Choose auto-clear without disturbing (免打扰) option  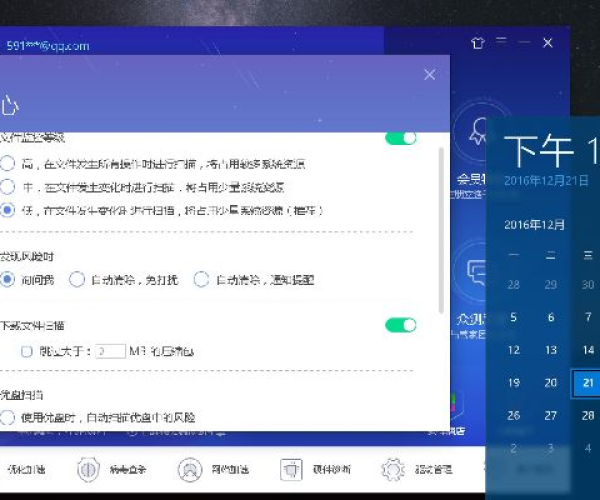click(77, 280)
